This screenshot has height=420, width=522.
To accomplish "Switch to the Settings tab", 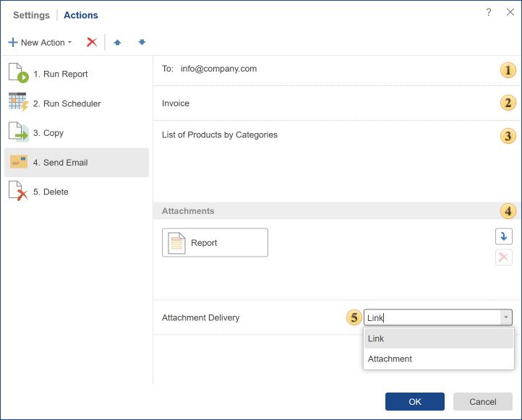I will click(x=32, y=15).
